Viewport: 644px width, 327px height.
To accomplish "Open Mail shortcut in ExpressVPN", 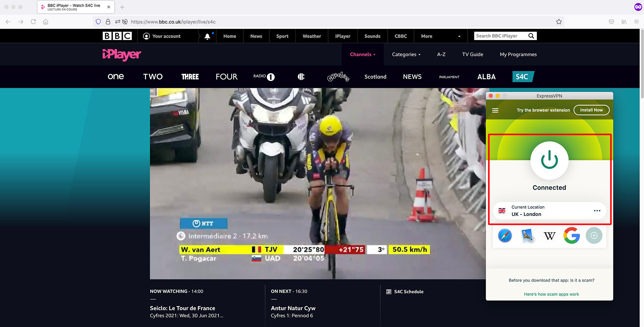I will click(x=527, y=236).
